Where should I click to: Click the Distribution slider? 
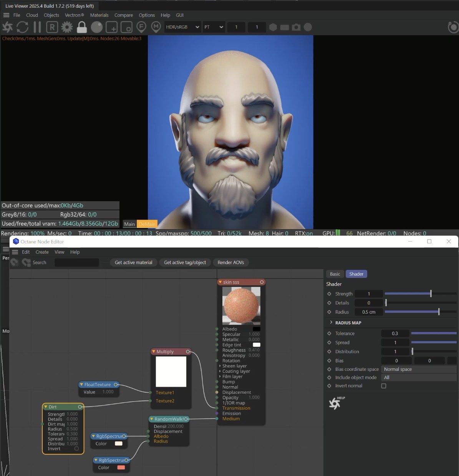click(434, 352)
